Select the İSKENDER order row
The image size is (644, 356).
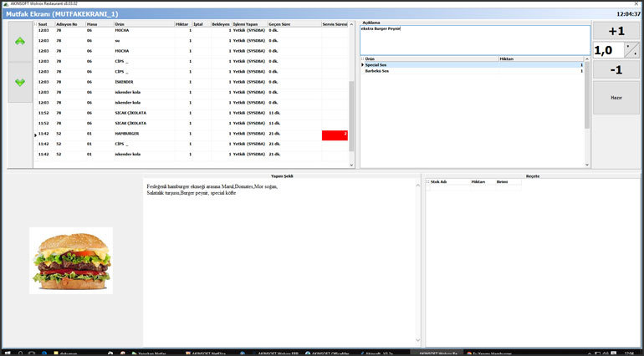(191, 82)
